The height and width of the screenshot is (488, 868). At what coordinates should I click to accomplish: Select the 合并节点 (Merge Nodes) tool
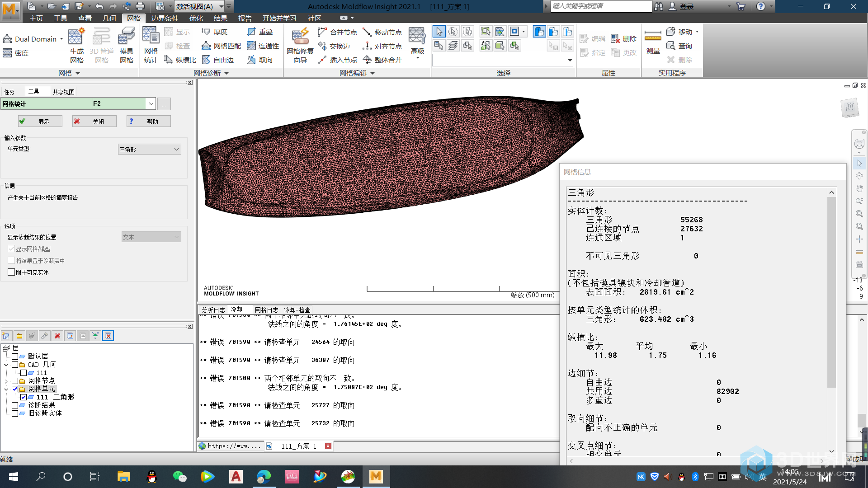click(337, 32)
